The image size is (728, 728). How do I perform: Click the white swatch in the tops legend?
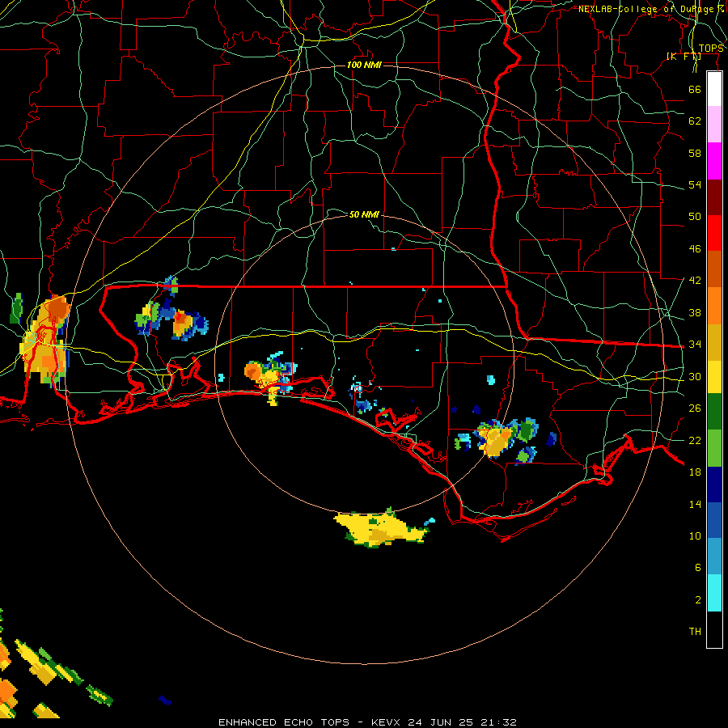pyautogui.click(x=714, y=89)
